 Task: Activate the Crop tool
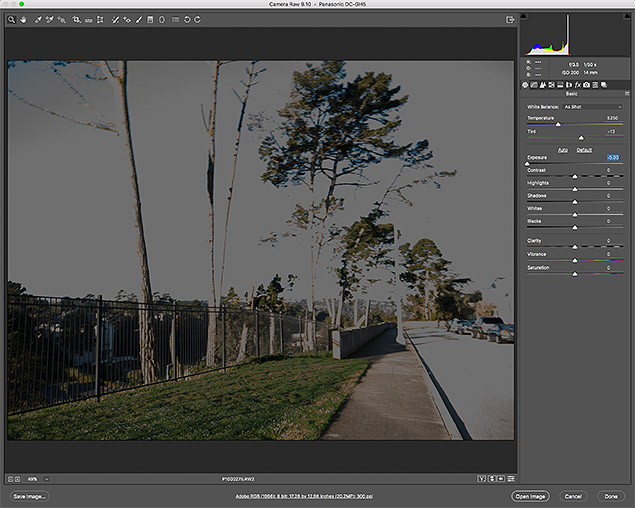click(76, 19)
